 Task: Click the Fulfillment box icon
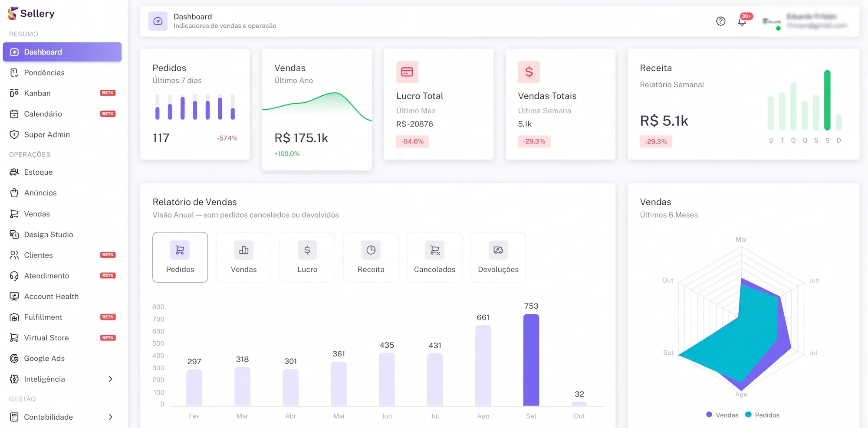14,317
